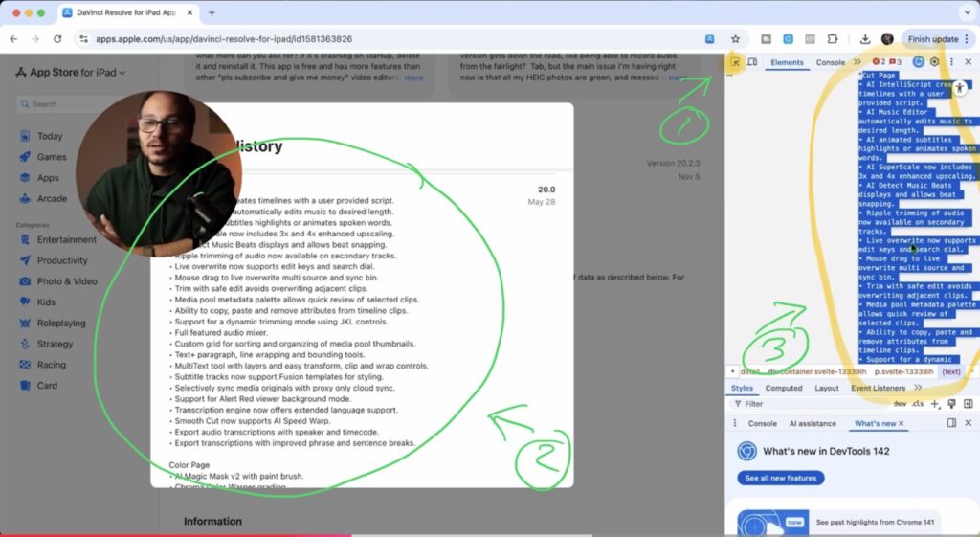Image resolution: width=980 pixels, height=537 pixels.
Task: Click the 'Color Page' heading in modal
Action: pos(189,465)
